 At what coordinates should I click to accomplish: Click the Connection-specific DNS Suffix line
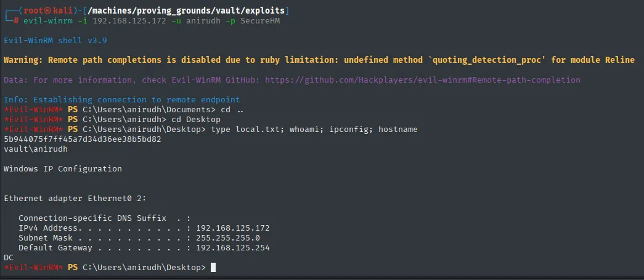pyautogui.click(x=105, y=218)
